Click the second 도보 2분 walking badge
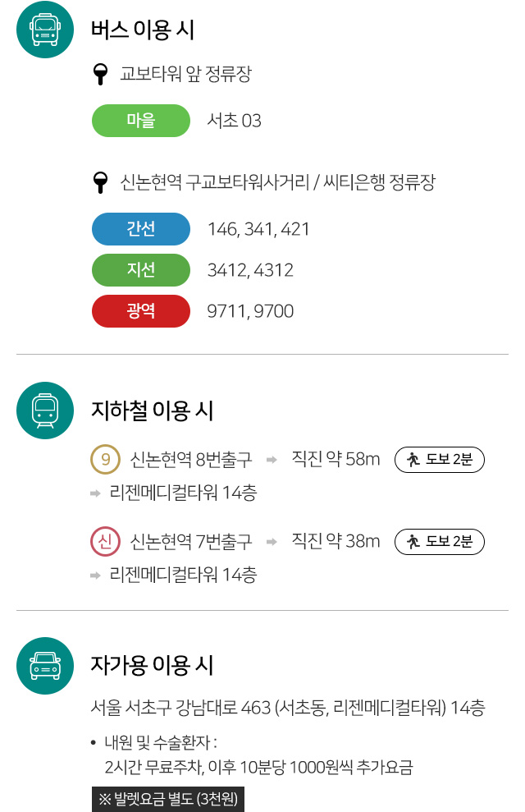The width and height of the screenshot is (525, 812). [440, 542]
